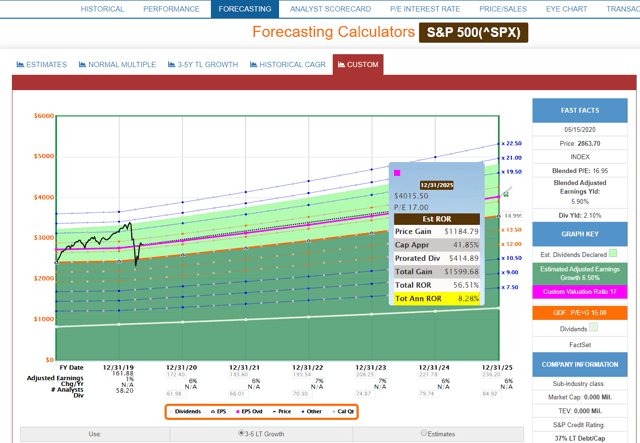Click the x 21.00 multiple label
Screen dimensions: 640x443
point(512,158)
